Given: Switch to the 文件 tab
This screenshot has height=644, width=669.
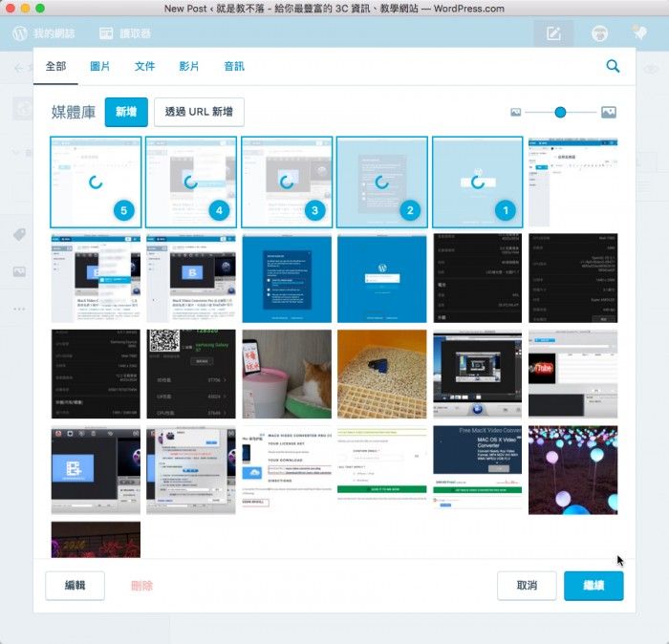Looking at the screenshot, I should [x=144, y=67].
